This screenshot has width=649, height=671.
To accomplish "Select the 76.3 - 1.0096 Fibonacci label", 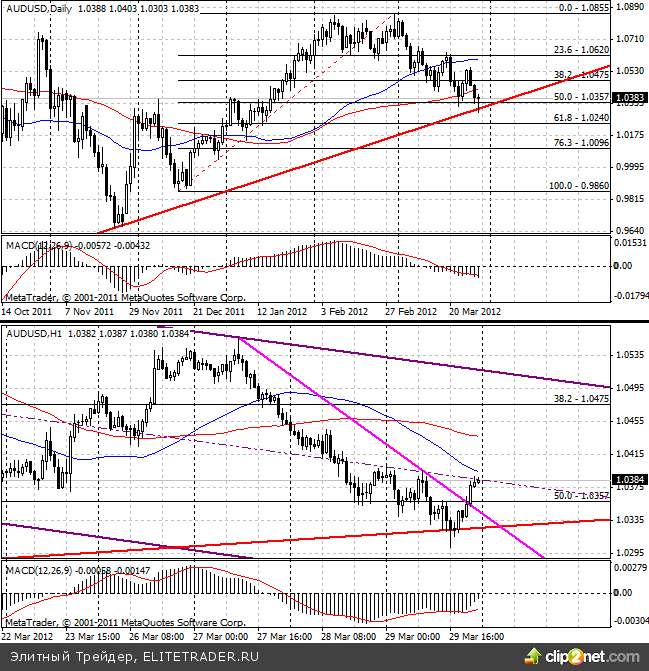I will click(x=582, y=142).
